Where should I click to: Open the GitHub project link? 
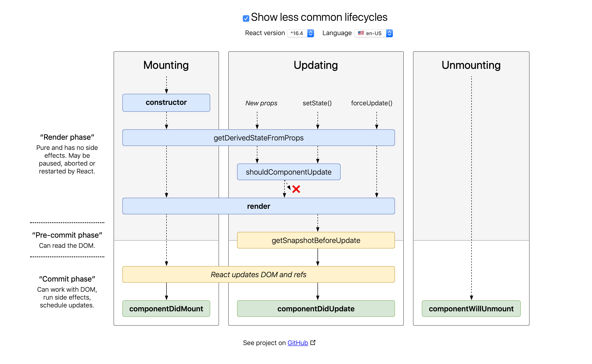[x=298, y=343]
